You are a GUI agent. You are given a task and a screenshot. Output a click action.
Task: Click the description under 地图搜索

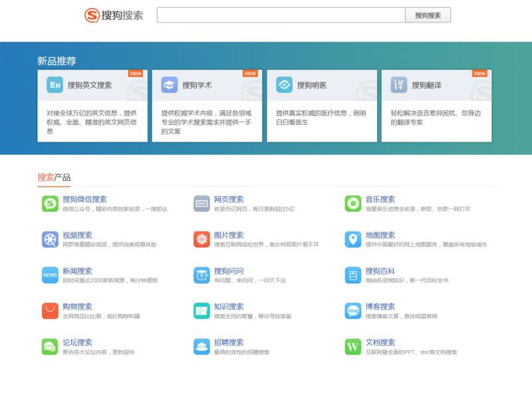coord(426,245)
